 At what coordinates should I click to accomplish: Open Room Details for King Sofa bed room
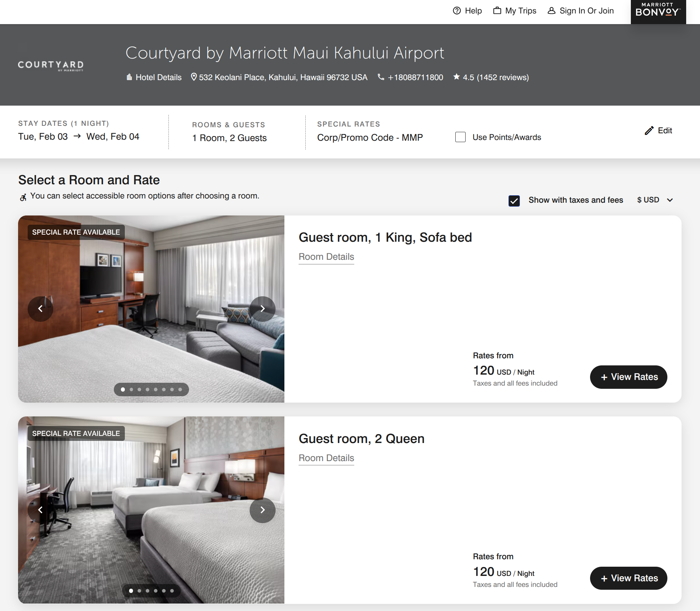point(326,257)
